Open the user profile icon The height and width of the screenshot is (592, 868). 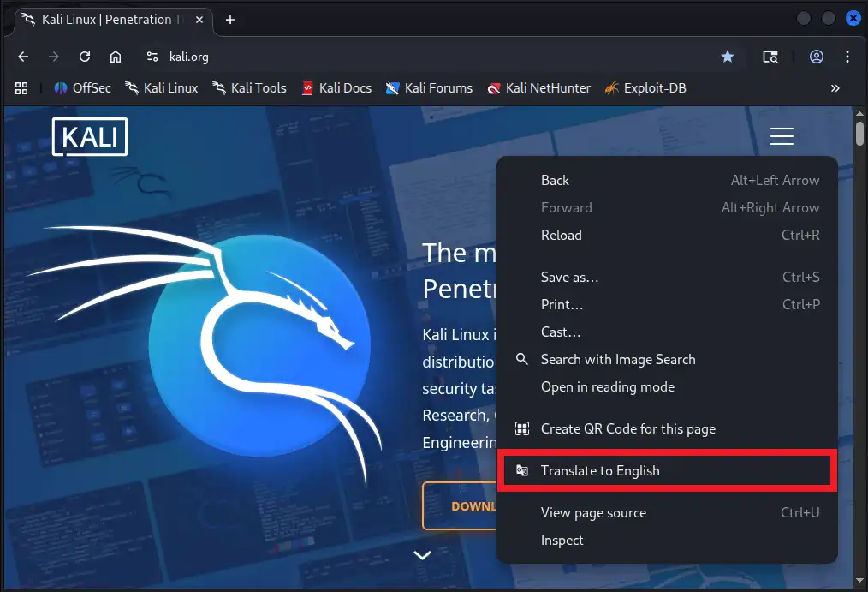pos(816,57)
